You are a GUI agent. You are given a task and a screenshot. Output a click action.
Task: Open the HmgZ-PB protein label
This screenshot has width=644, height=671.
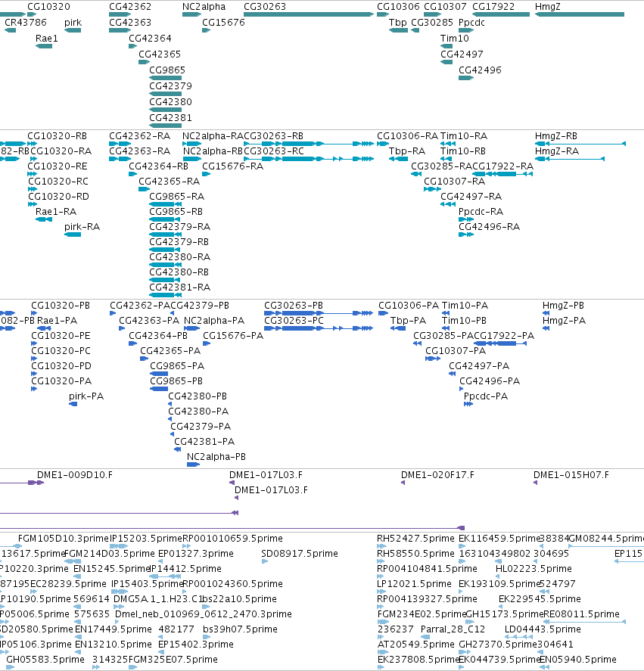coord(563,305)
